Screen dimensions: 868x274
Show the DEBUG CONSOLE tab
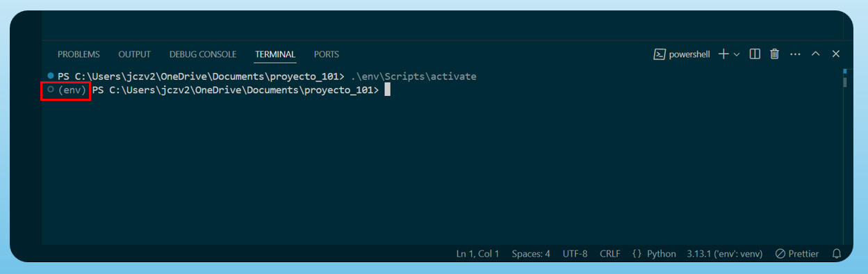(203, 54)
